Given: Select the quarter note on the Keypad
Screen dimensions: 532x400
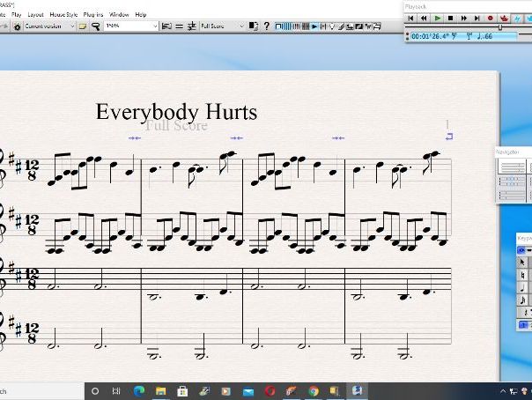Looking at the screenshot, I should coord(522,287).
